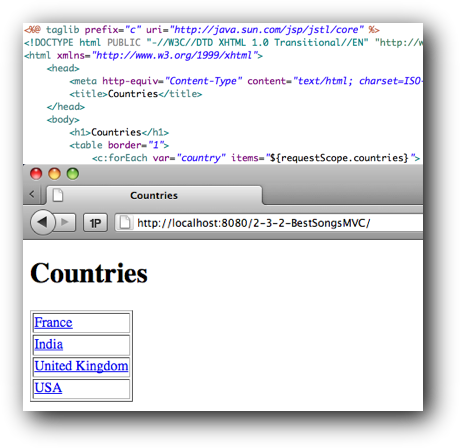Image resolution: width=460 pixels, height=448 pixels.
Task: Click the page icon on Countries tab
Action: [x=58, y=195]
